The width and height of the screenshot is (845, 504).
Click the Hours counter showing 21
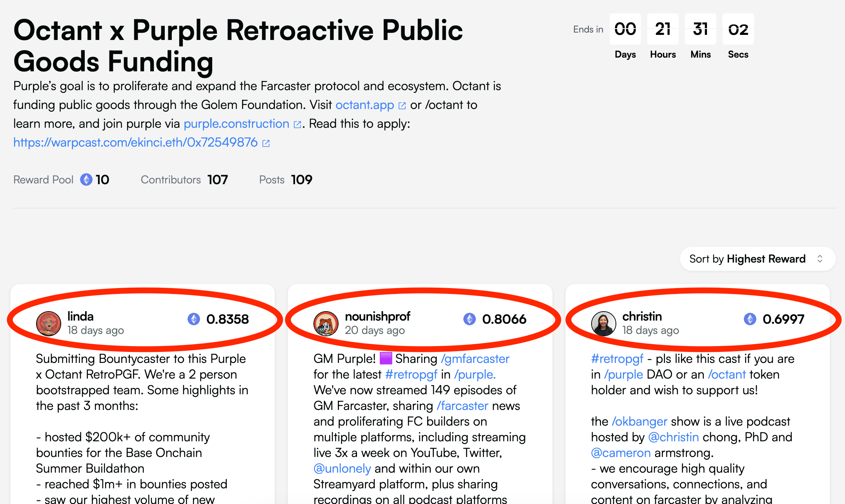pos(663,29)
